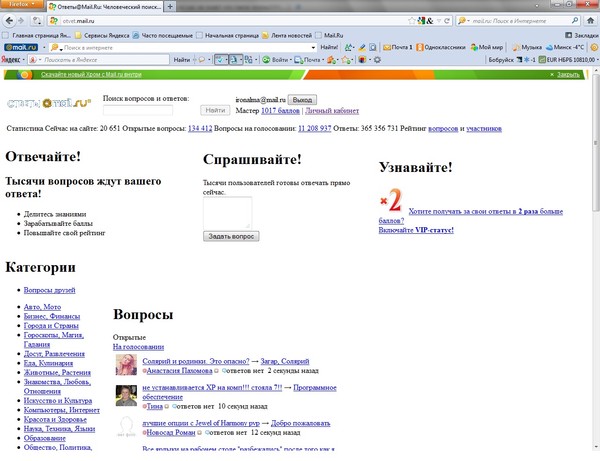
Task: Go back to the previous page
Action: tap(9, 21)
